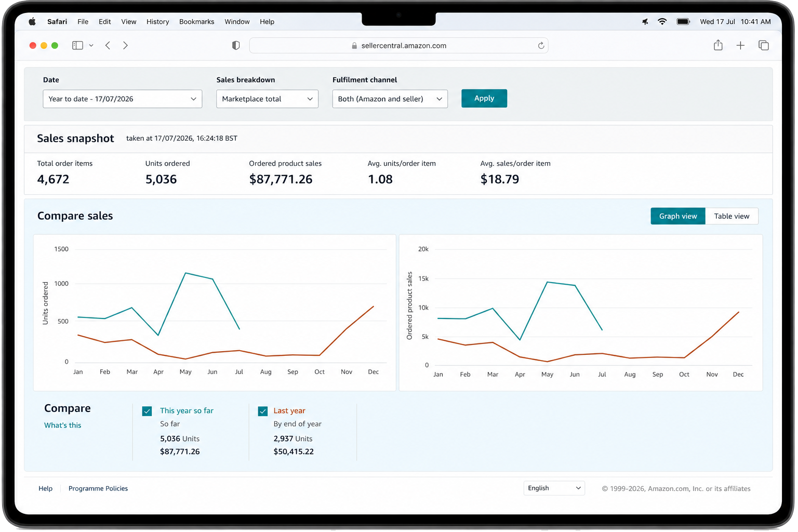Open the Share icon in toolbar
Image resolution: width=798 pixels, height=532 pixels.
point(718,45)
